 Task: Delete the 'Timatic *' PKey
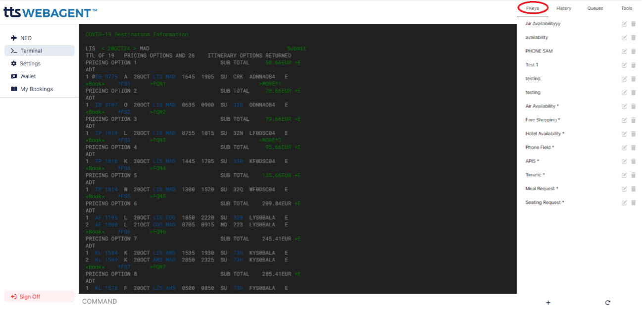[634, 175]
